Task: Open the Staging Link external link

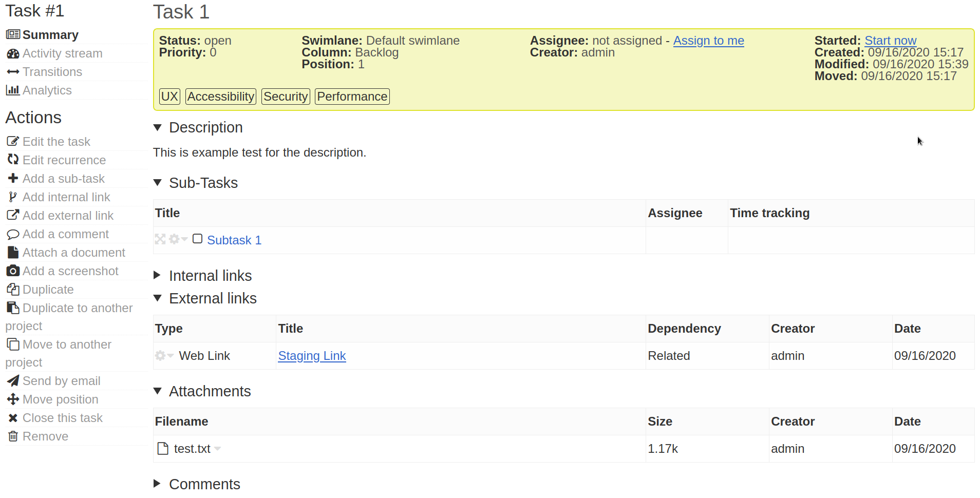Action: (x=312, y=356)
